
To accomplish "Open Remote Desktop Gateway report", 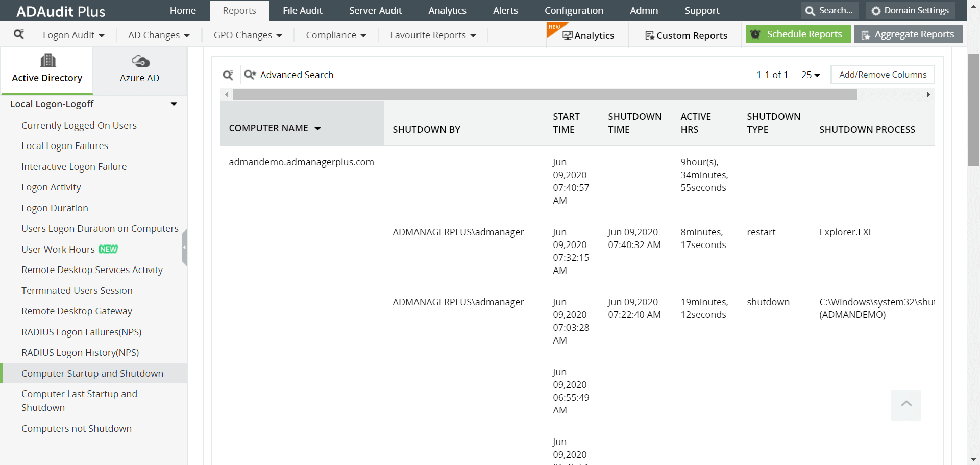I will click(77, 311).
